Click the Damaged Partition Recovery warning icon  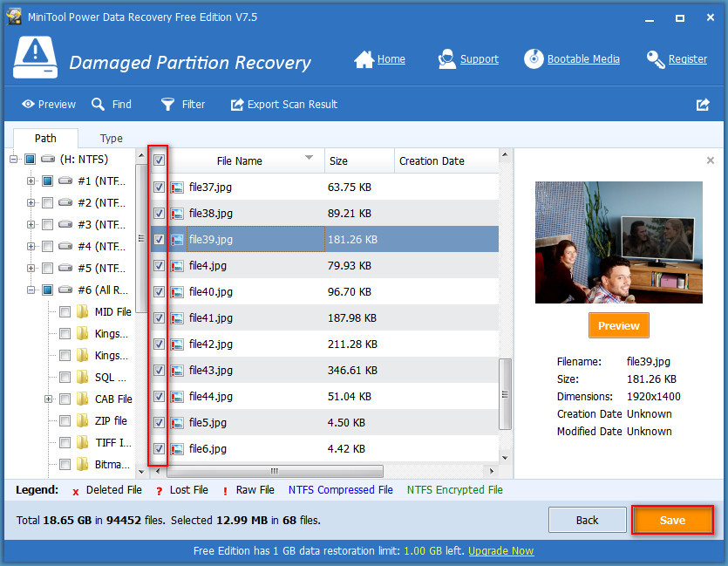click(35, 58)
